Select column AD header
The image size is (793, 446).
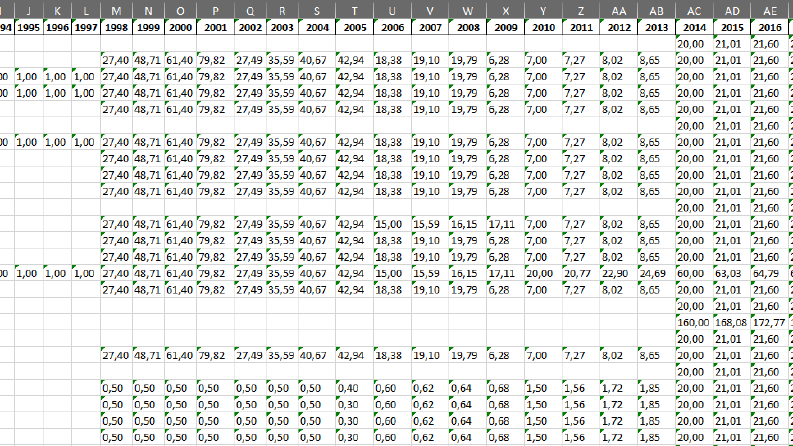point(732,11)
